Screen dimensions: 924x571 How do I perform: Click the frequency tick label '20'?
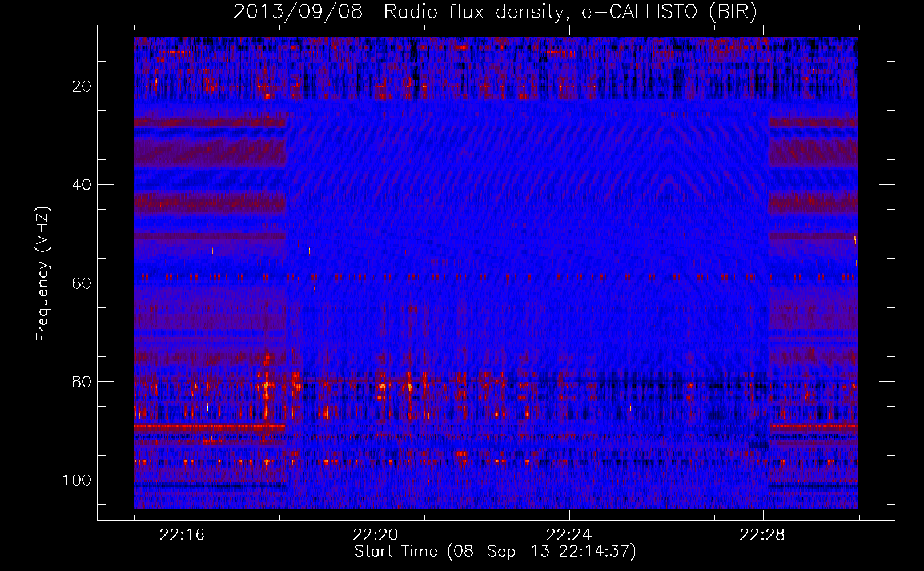click(82, 86)
